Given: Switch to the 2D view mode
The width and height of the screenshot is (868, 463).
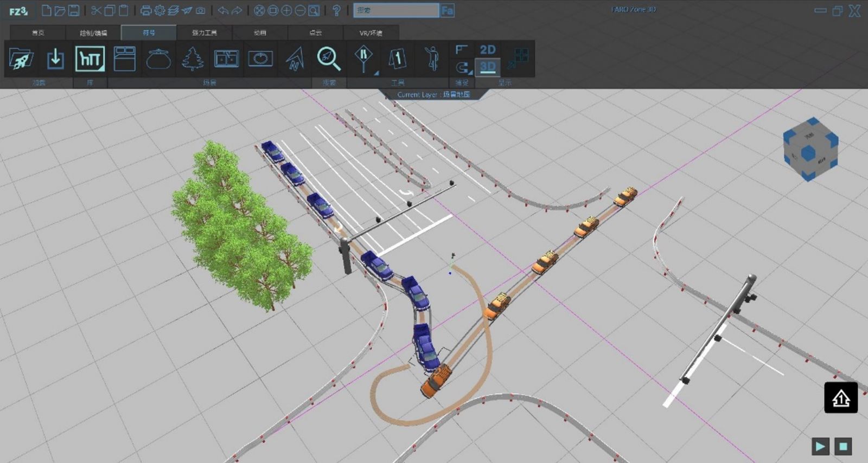Looking at the screenshot, I should coord(488,50).
